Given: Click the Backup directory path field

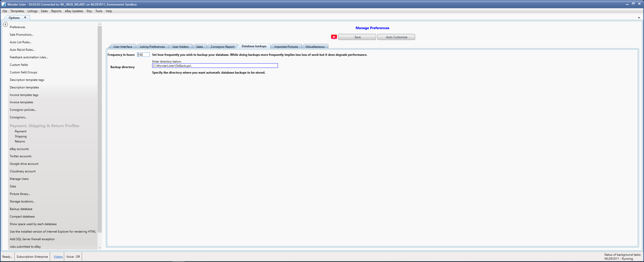Looking at the screenshot, I should [215, 66].
